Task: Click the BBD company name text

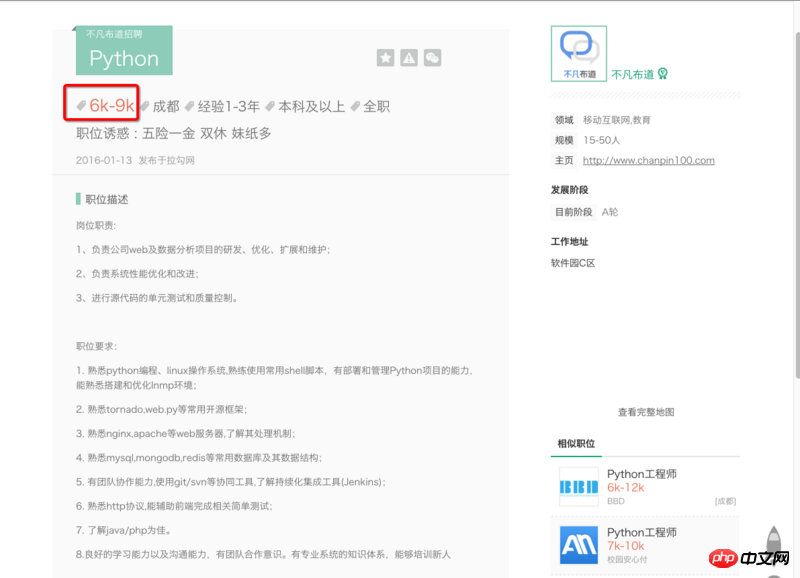Action: (x=615, y=501)
